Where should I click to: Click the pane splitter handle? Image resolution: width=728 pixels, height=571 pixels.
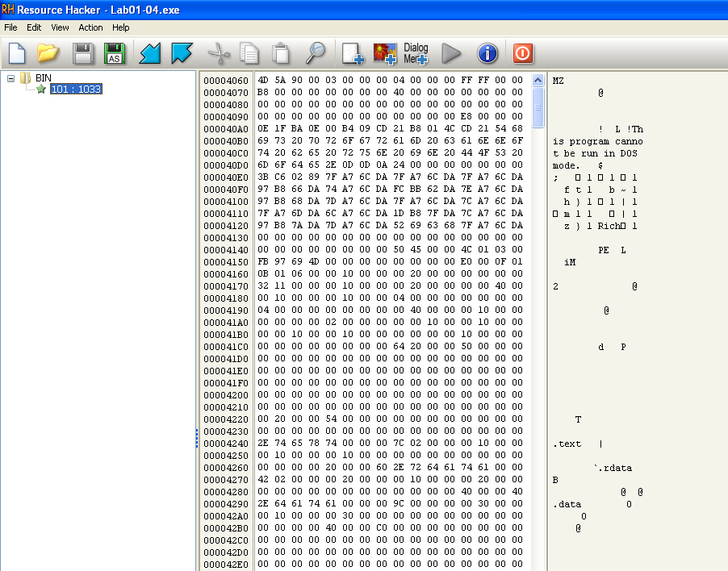pos(197,438)
